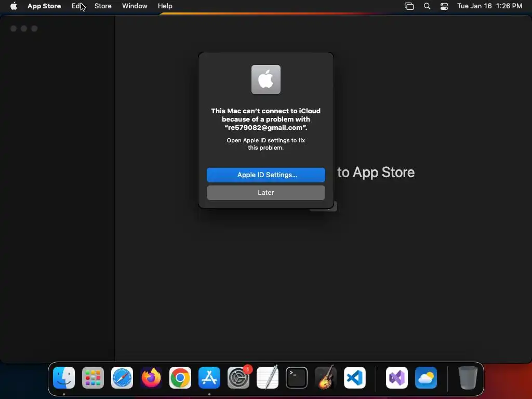
Task: Open Control Center in menu bar
Action: [x=444, y=6]
